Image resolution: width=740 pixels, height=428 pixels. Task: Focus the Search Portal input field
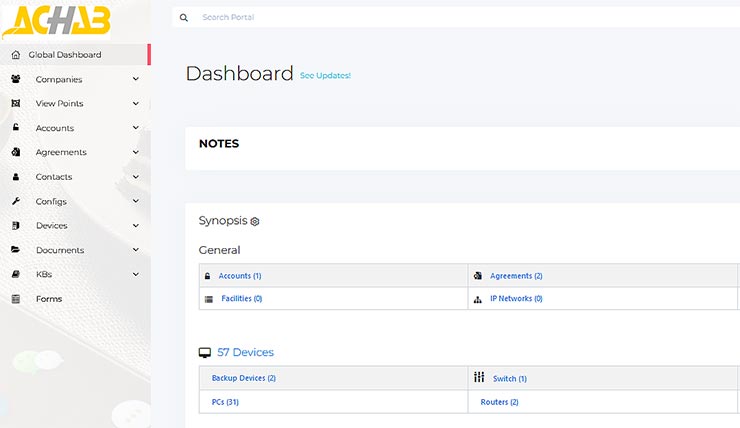click(x=400, y=17)
